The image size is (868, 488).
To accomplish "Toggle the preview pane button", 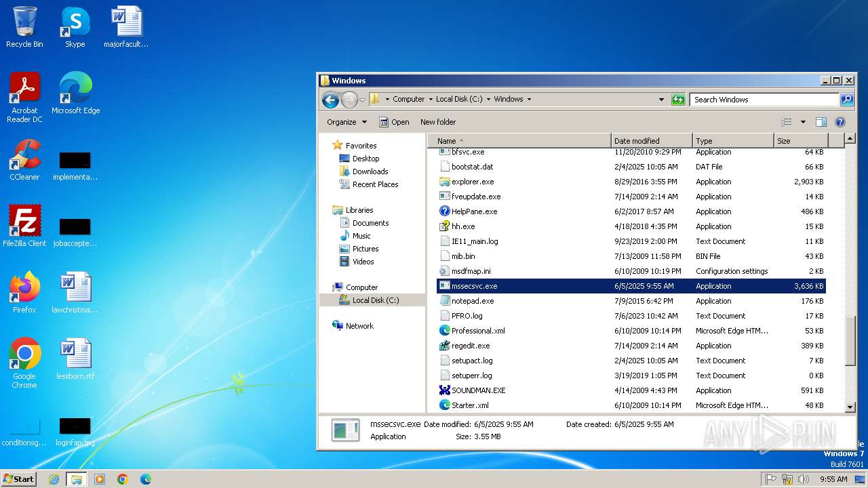I will pyautogui.click(x=821, y=122).
